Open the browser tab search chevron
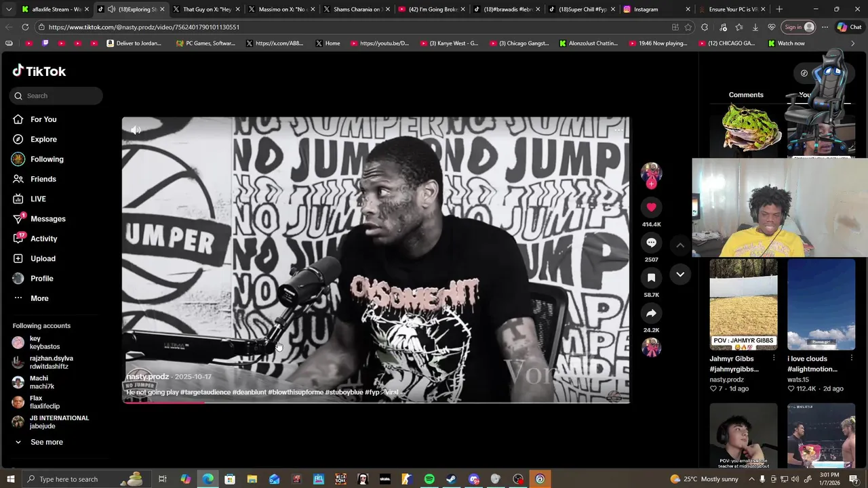This screenshot has width=868, height=488. click(x=9, y=9)
